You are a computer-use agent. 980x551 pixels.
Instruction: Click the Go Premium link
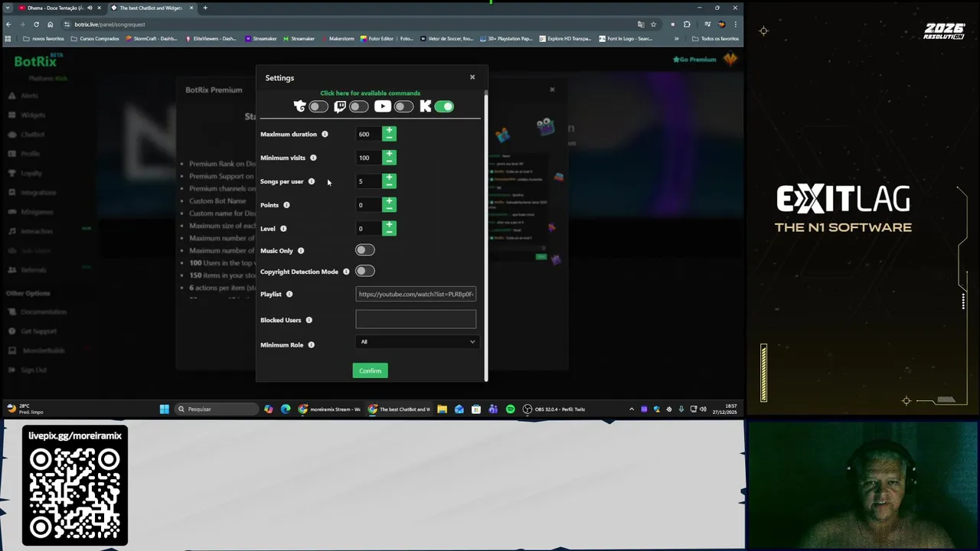point(694,60)
